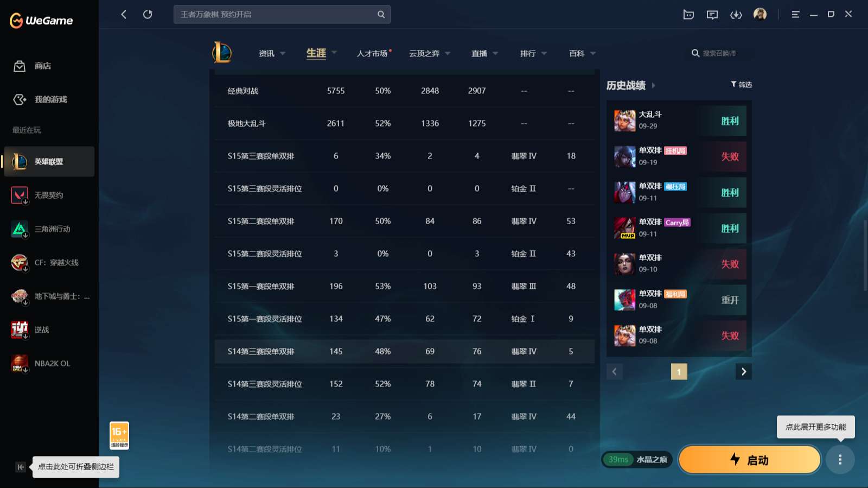Screen dimensions: 868x488
Task: Click the refresh page icon
Action: [x=148, y=15]
